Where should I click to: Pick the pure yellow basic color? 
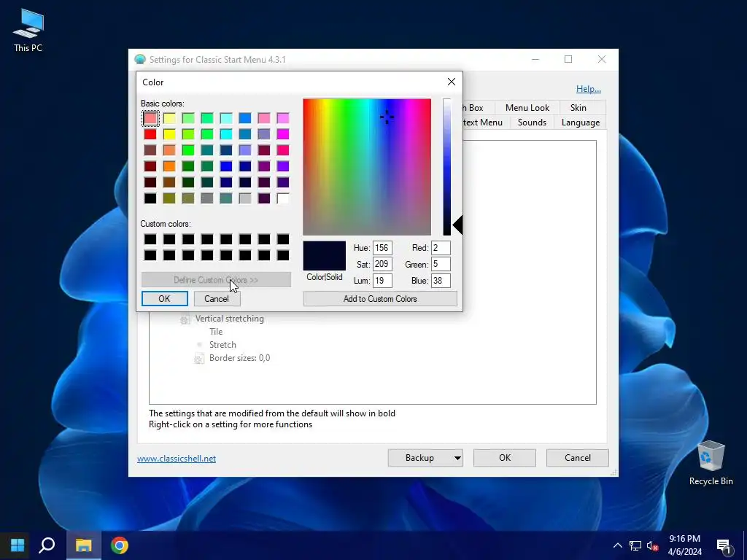(169, 134)
